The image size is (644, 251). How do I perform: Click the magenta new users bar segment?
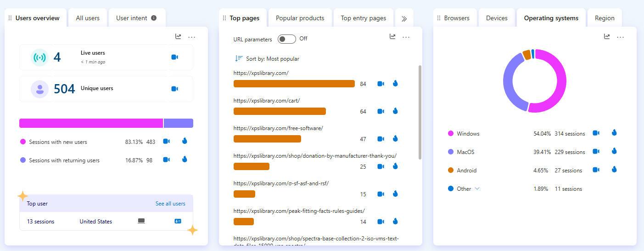[91, 123]
